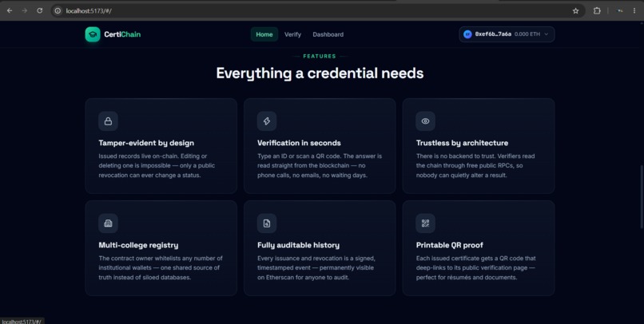Image resolution: width=644 pixels, height=324 pixels.
Task: Open the Verify nav tab
Action: tap(292, 34)
